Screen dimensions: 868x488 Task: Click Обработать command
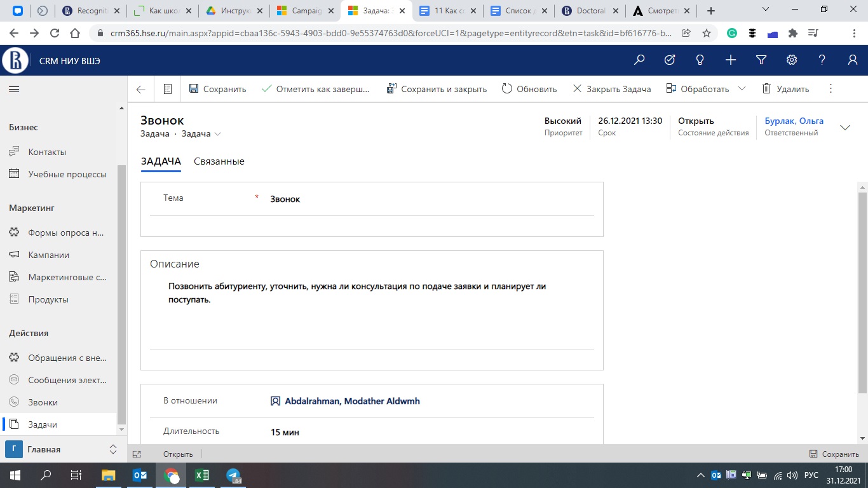(x=697, y=89)
